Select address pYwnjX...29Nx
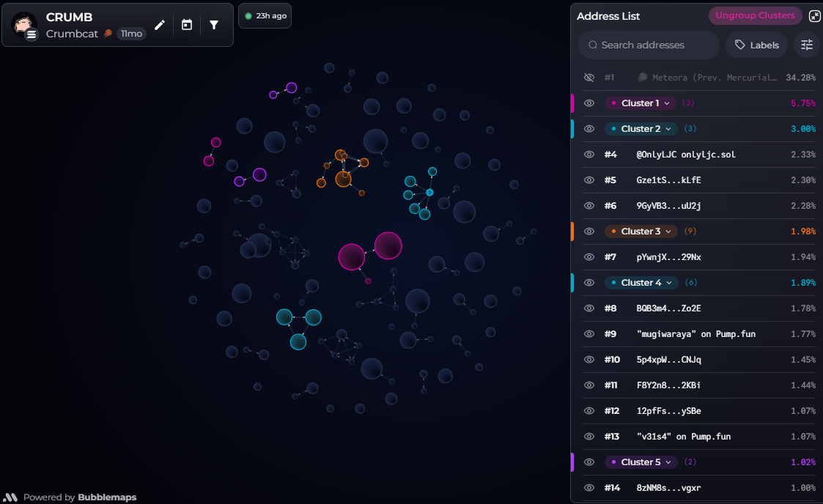The width and height of the screenshot is (823, 504). 668,257
